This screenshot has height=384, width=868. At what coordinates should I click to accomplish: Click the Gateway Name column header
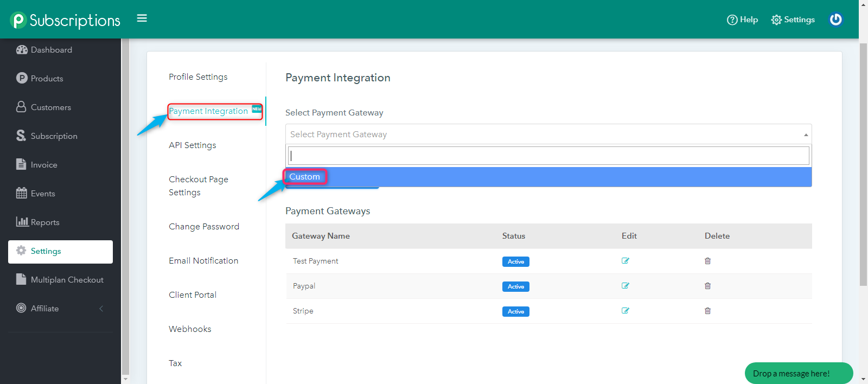(x=321, y=236)
